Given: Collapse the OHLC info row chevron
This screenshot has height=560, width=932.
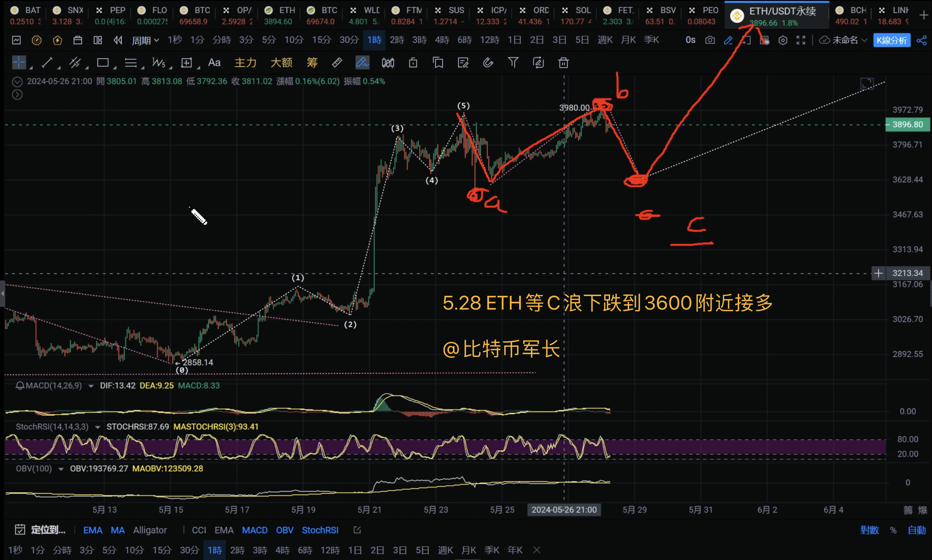Looking at the screenshot, I should tap(17, 82).
